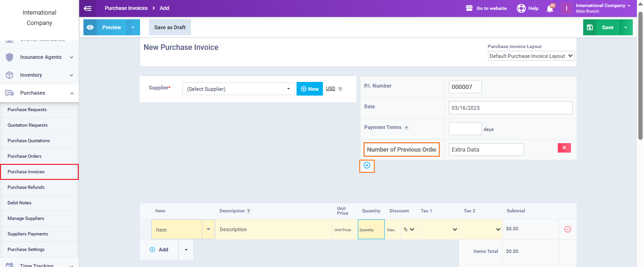Collapse the Purchases sidebar section
This screenshot has height=267, width=644.
72,93
